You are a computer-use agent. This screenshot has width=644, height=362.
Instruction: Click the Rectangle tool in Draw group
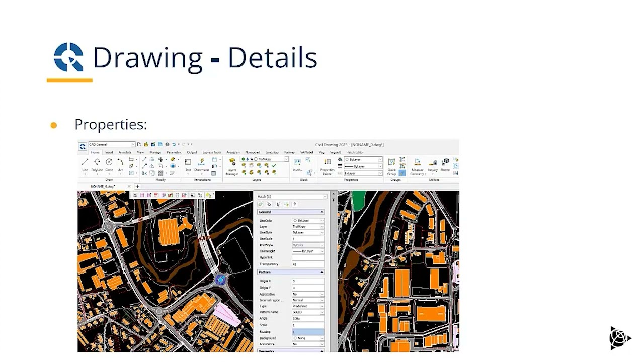(131, 159)
